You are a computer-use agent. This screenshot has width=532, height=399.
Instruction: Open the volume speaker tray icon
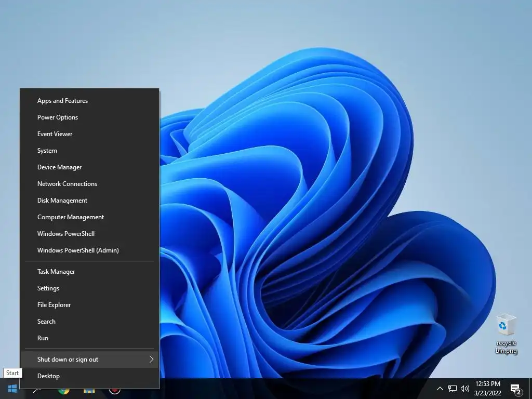click(x=465, y=389)
